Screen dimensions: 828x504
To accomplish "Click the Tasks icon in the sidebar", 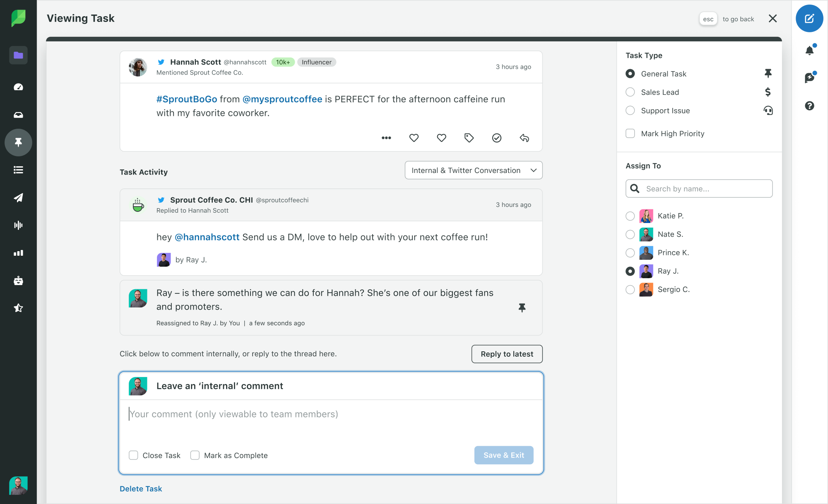I will [x=18, y=142].
